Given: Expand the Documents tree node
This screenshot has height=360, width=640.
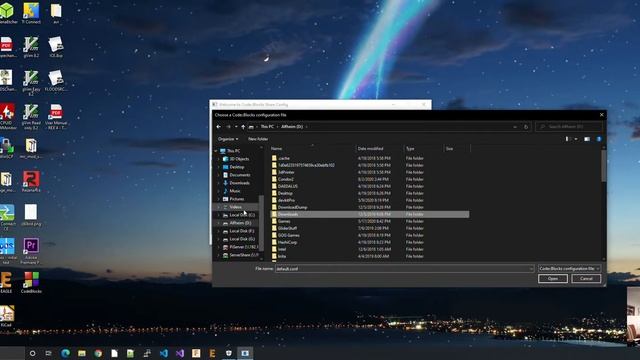Looking at the screenshot, I should 219,175.
